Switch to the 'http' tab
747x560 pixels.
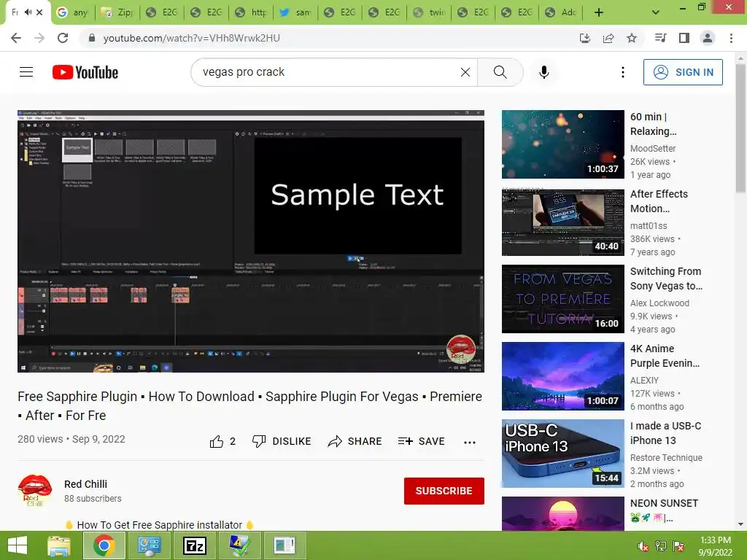coord(251,12)
